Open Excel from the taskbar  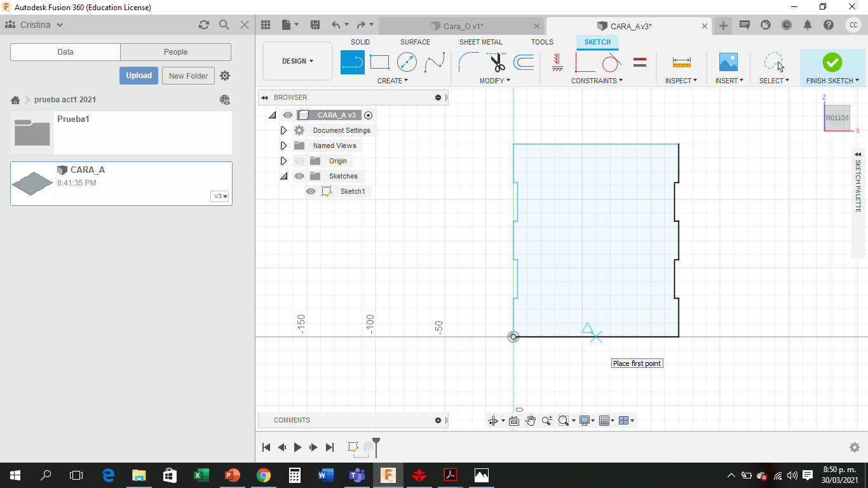[x=201, y=475]
